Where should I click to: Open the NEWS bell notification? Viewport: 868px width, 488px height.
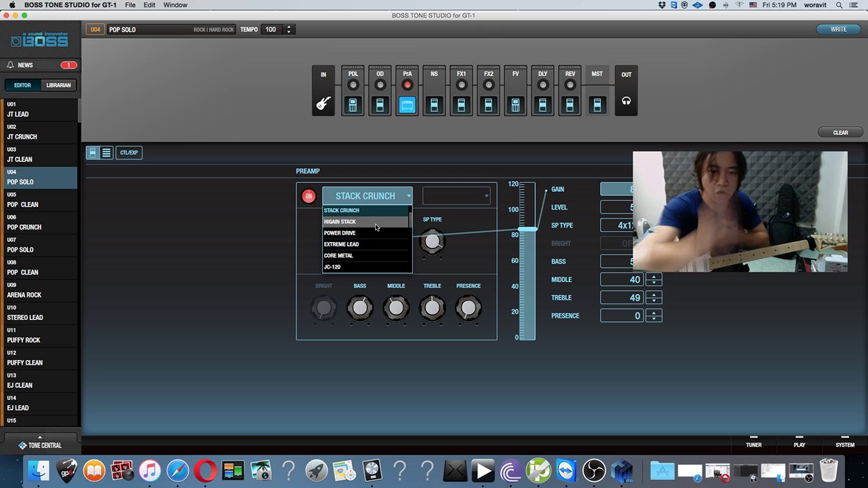tap(10, 65)
